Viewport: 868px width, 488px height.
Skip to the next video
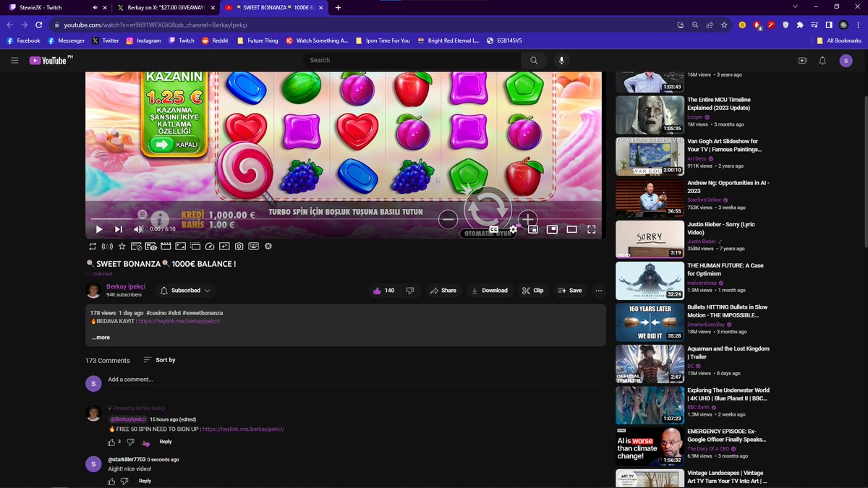(x=119, y=229)
